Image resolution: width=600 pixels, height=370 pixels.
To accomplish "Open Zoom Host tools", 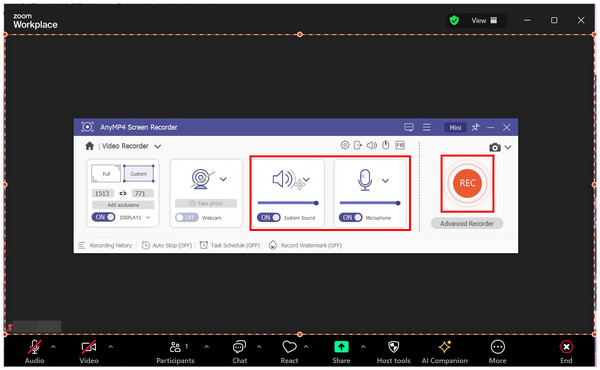I will (x=393, y=352).
